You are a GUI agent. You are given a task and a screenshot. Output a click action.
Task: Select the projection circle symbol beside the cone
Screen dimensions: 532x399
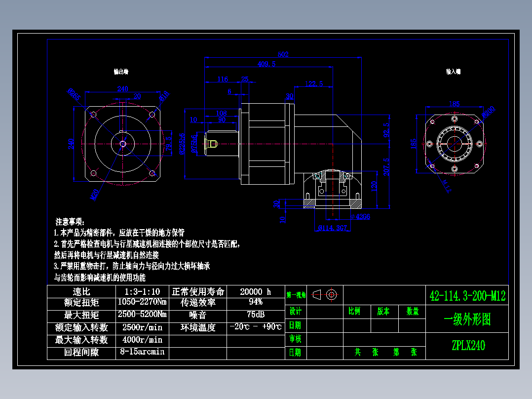click(x=331, y=295)
